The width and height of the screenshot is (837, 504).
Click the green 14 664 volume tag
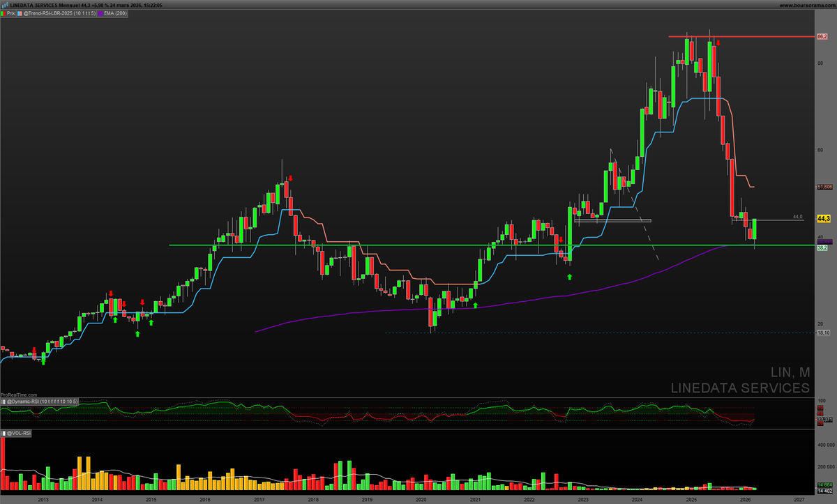click(825, 485)
